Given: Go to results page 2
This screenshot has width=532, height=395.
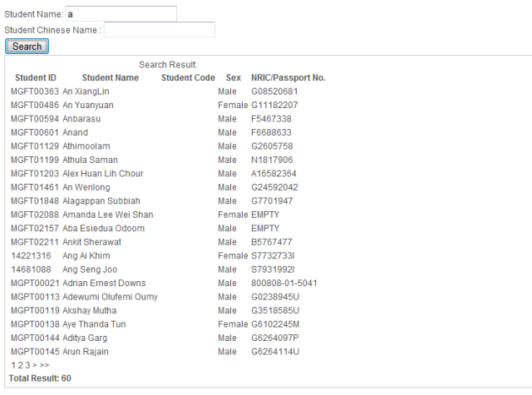Looking at the screenshot, I should [20, 365].
